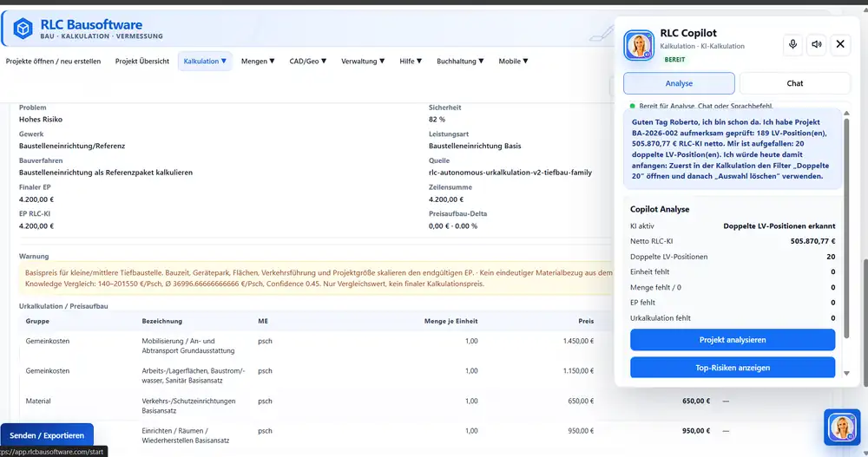The width and height of the screenshot is (868, 457).
Task: Click the Copilot avatar in panel header
Action: (639, 45)
